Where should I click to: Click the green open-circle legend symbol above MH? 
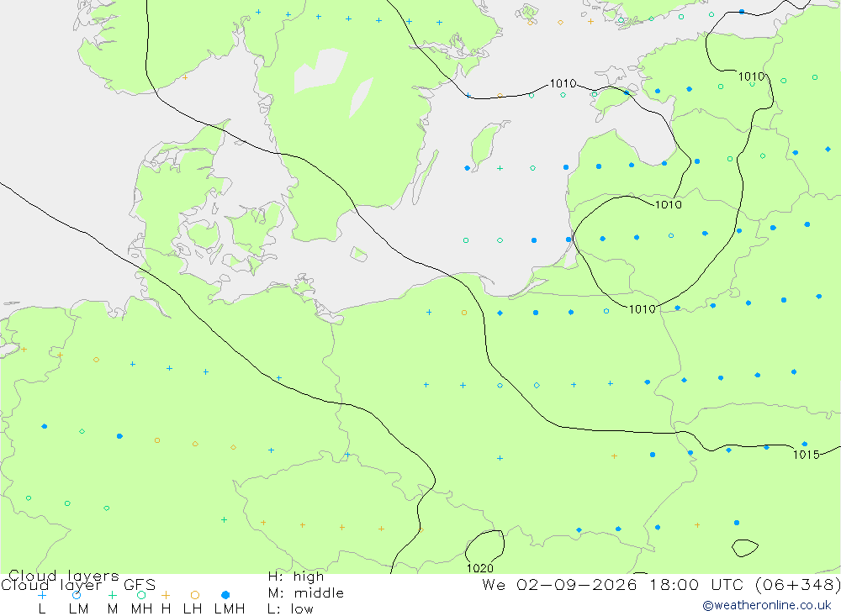click(x=141, y=595)
